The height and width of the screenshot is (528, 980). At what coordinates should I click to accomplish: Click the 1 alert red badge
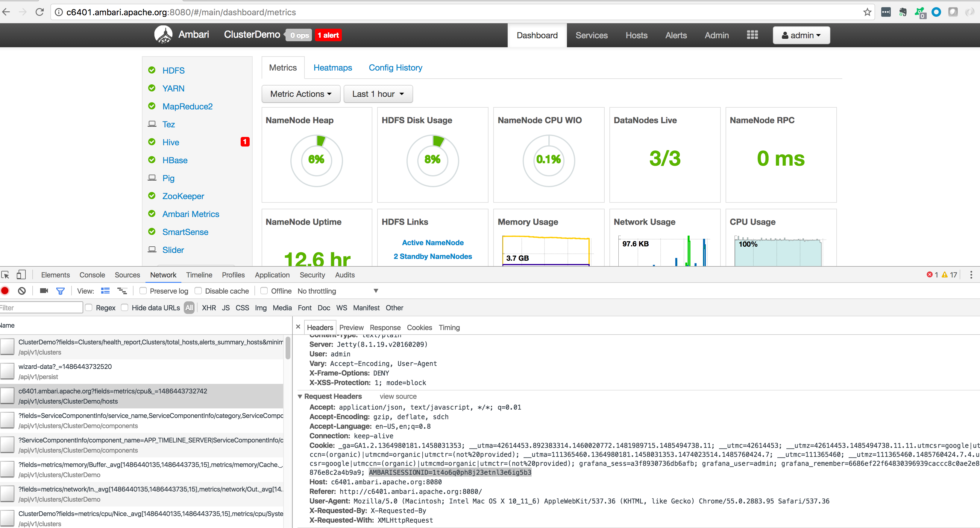(328, 35)
